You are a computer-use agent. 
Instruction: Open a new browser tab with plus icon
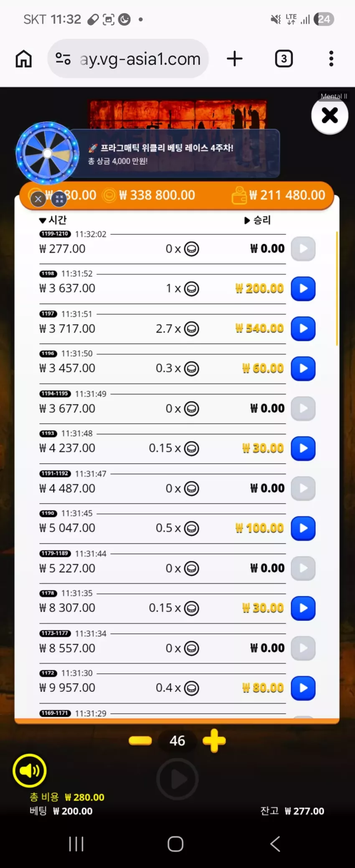[x=235, y=59]
